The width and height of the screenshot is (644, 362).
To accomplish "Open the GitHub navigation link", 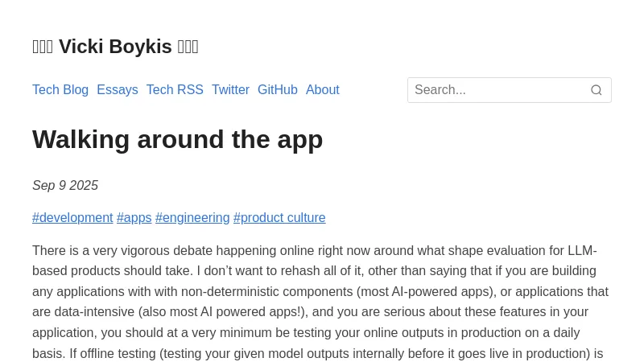I will point(278,90).
